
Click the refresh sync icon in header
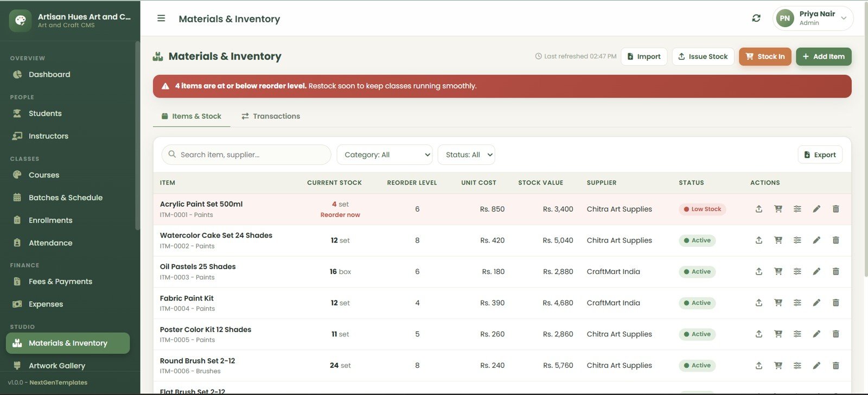pos(756,18)
